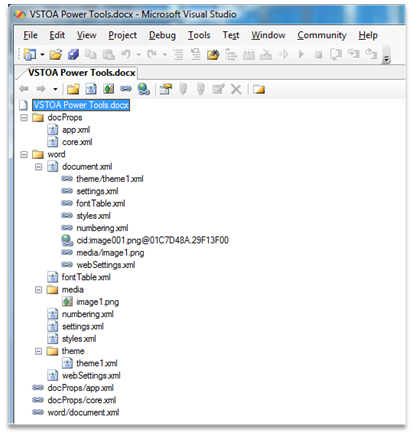Collapse the document.xml tree node
Viewport: 415px width, 437px height.
point(39,166)
